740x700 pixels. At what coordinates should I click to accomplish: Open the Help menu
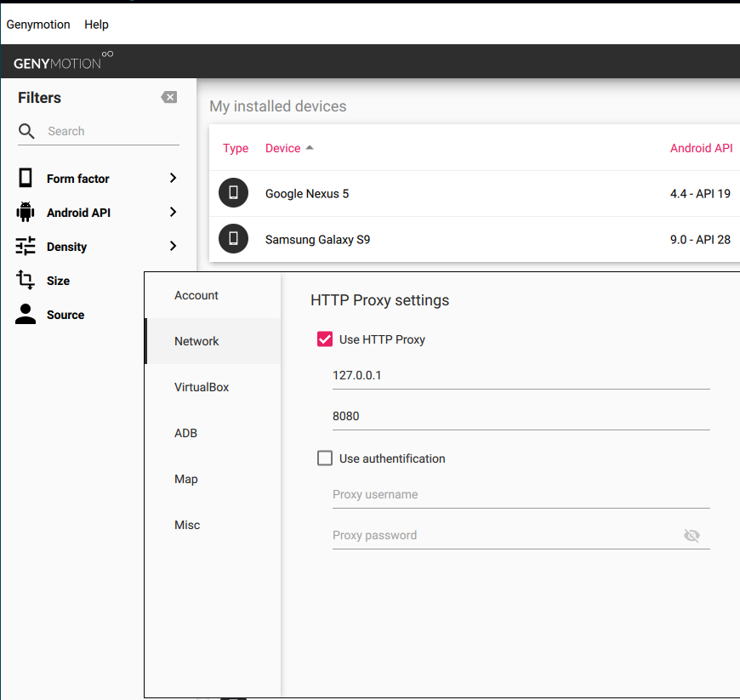pyautogui.click(x=96, y=25)
